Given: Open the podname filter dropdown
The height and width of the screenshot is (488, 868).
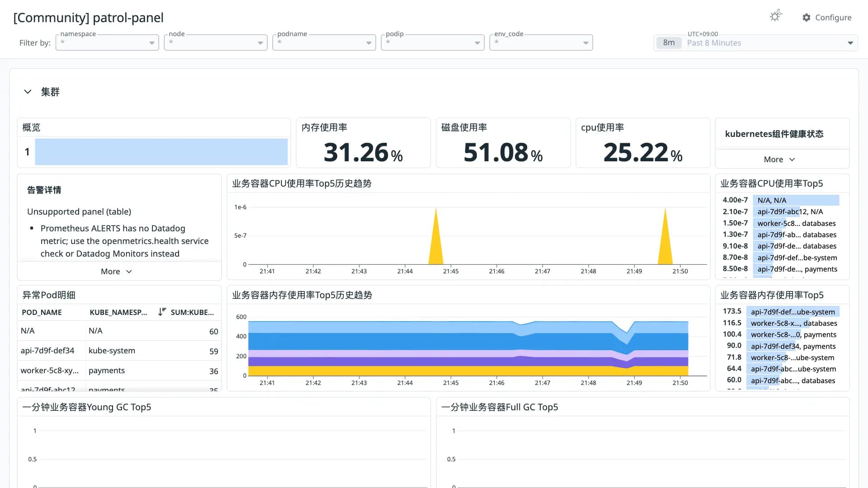Looking at the screenshot, I should point(324,42).
